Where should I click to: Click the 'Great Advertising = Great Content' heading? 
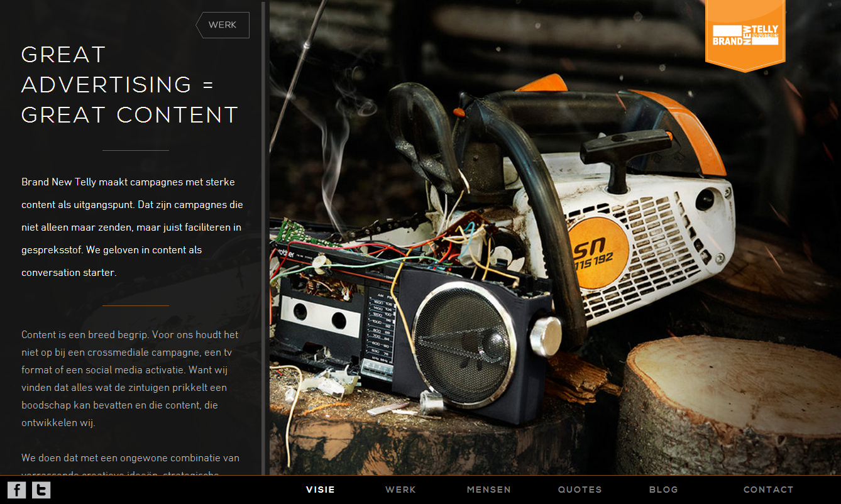coord(129,85)
